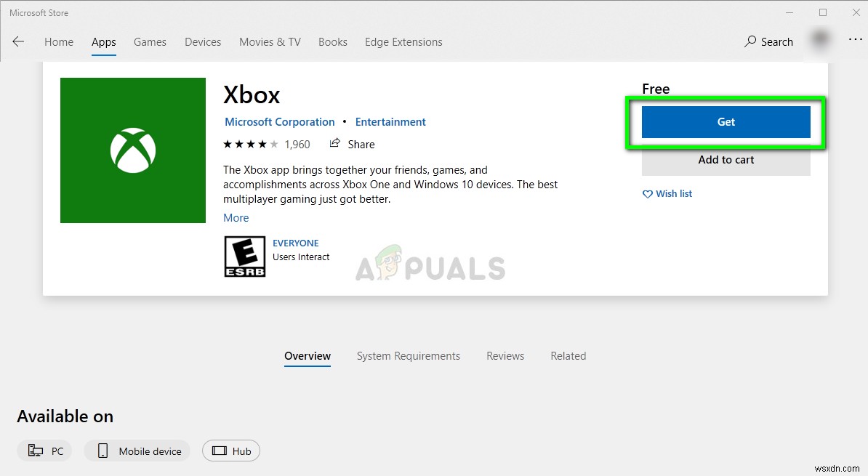Click the Share icon
868x476 pixels.
pyautogui.click(x=336, y=144)
